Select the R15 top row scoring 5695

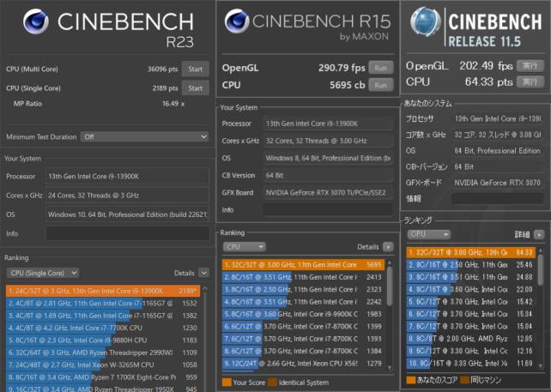point(303,265)
